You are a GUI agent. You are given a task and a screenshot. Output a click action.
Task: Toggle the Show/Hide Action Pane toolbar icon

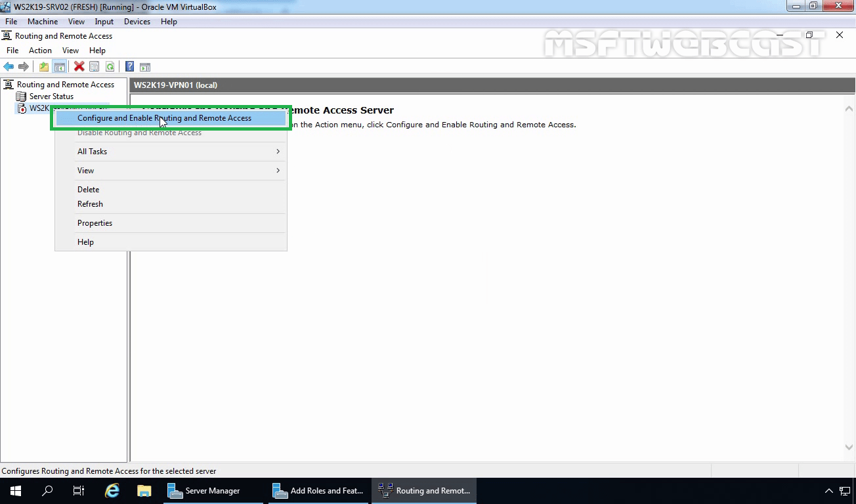tap(145, 66)
